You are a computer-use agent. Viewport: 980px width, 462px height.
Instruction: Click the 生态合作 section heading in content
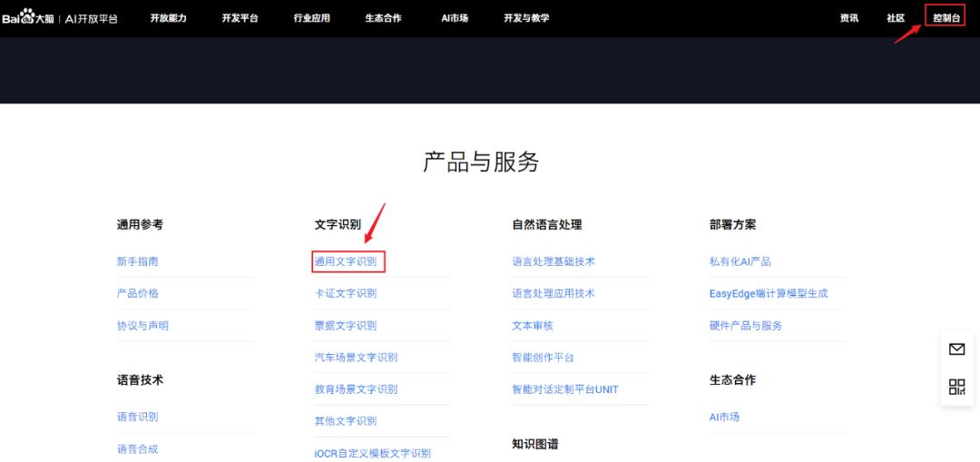(x=732, y=379)
